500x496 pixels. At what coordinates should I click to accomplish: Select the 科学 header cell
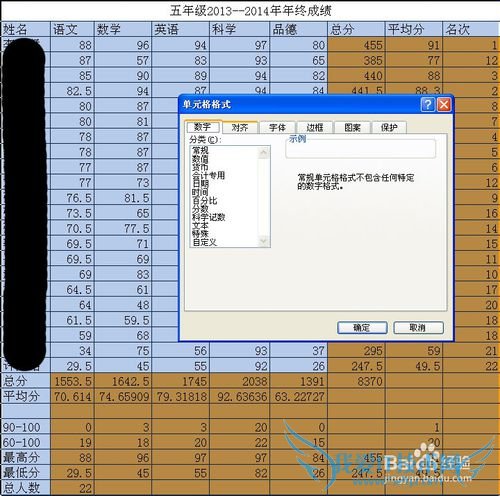tap(240, 29)
